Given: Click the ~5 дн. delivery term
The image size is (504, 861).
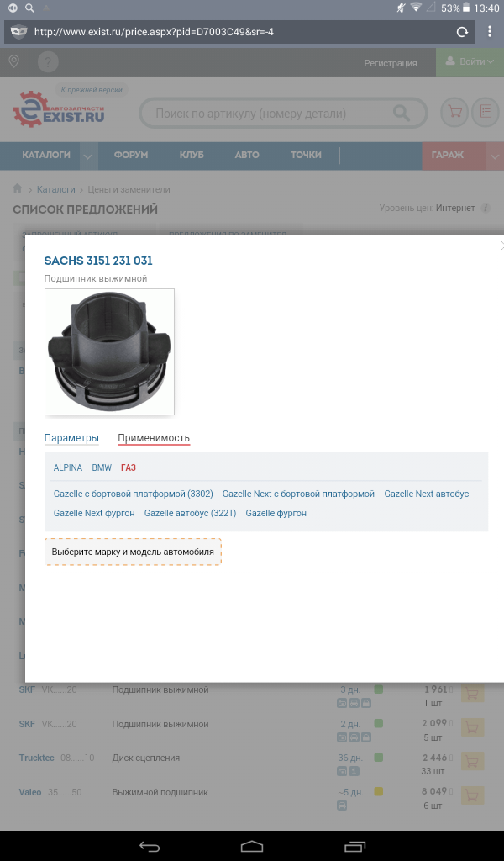Looking at the screenshot, I should [x=350, y=792].
